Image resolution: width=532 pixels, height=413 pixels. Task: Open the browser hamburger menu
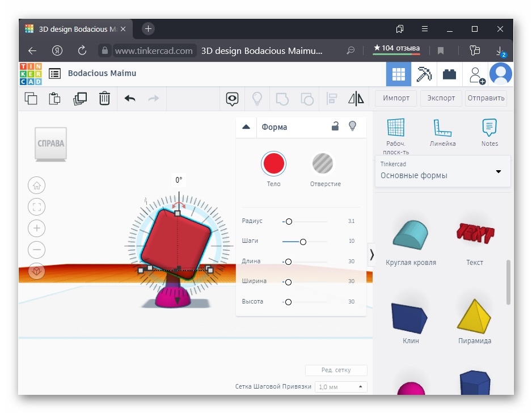(425, 29)
